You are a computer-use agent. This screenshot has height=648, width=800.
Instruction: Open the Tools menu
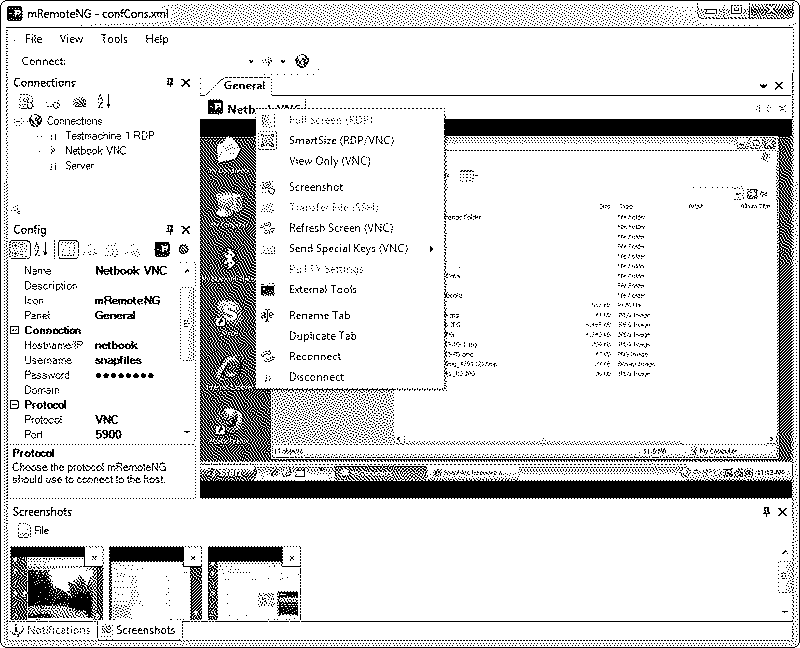pyautogui.click(x=114, y=39)
